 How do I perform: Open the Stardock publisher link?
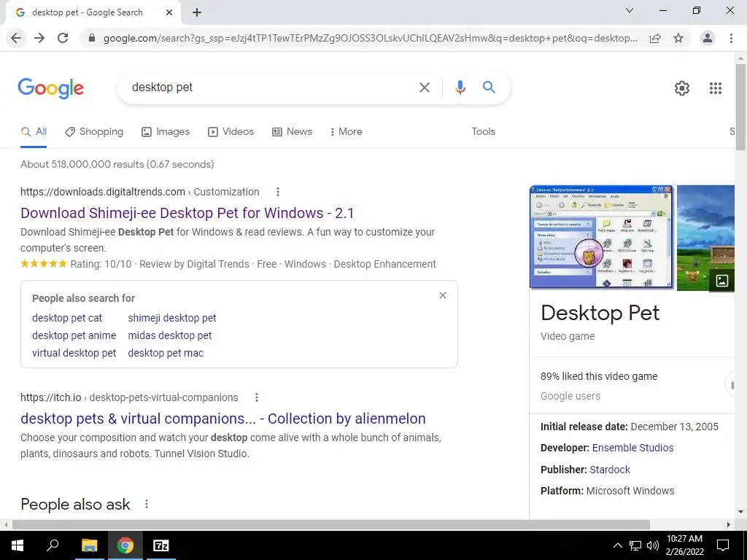(x=610, y=470)
